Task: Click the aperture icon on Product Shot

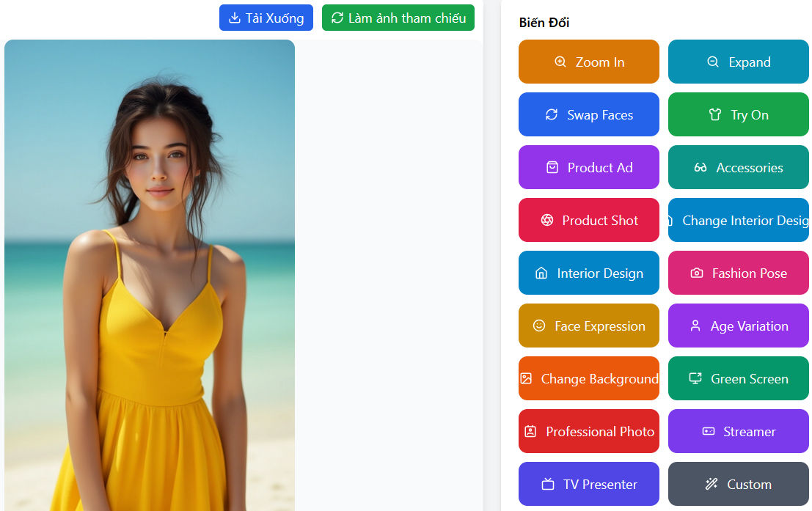Action: pyautogui.click(x=547, y=220)
